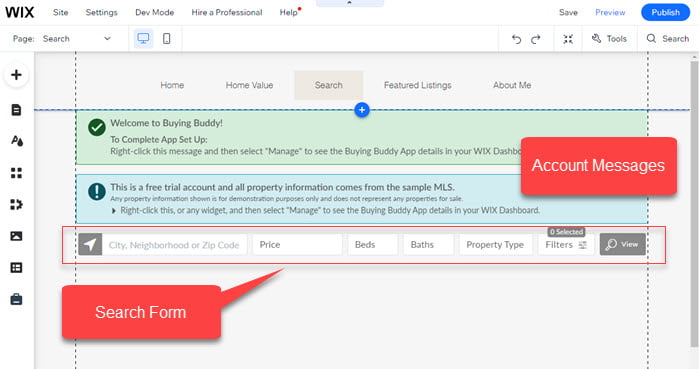The width and height of the screenshot is (699, 369).
Task: Click the green checkmark welcome icon
Action: (97, 127)
